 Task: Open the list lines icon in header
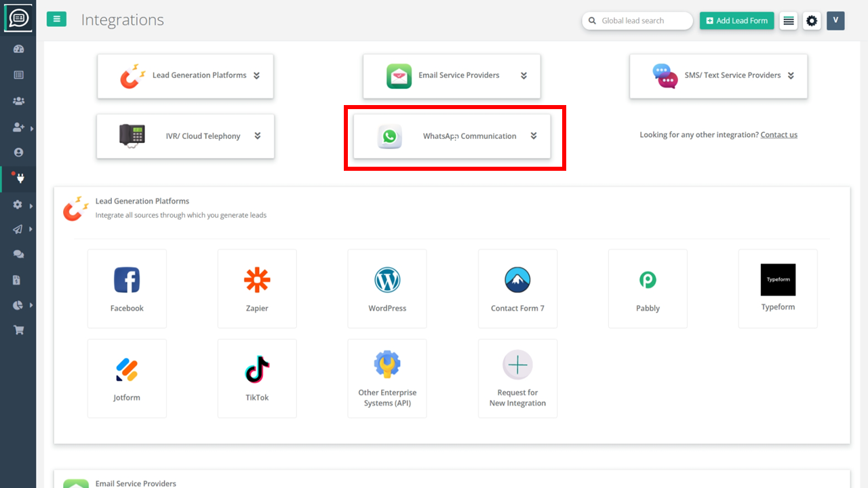point(788,21)
